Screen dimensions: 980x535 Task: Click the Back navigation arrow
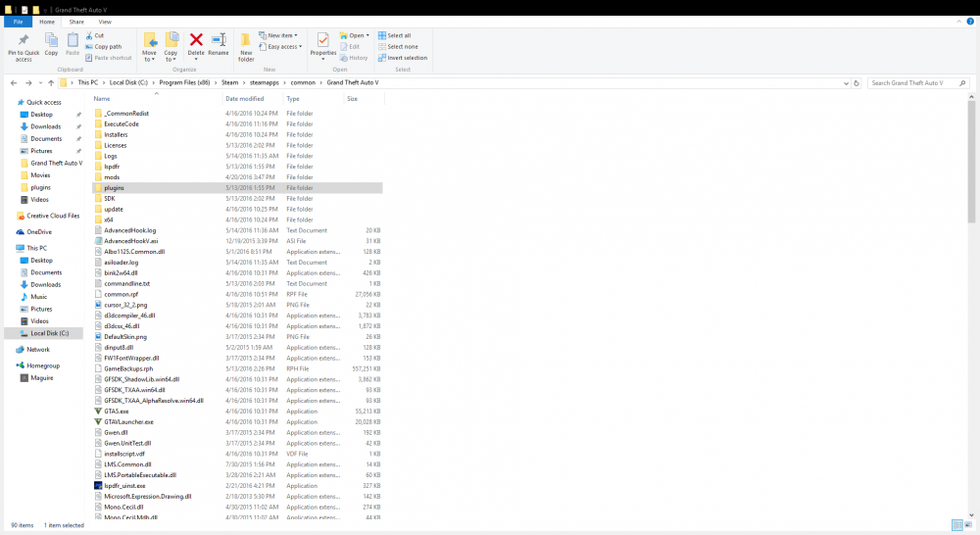(x=14, y=82)
